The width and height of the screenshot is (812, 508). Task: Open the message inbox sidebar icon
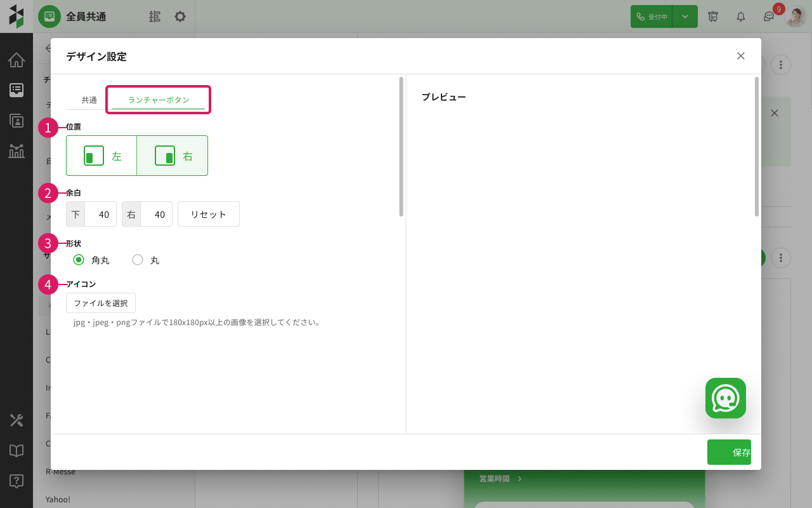tap(16, 90)
